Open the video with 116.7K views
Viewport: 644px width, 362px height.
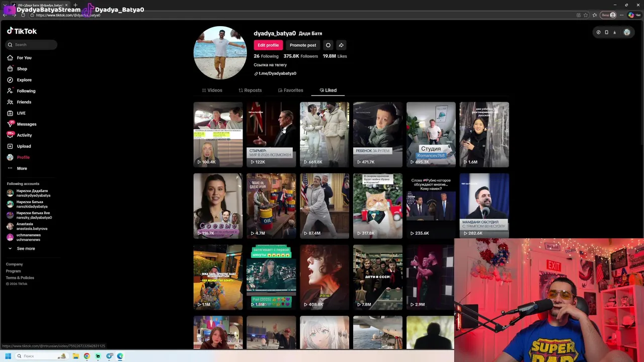(218, 206)
